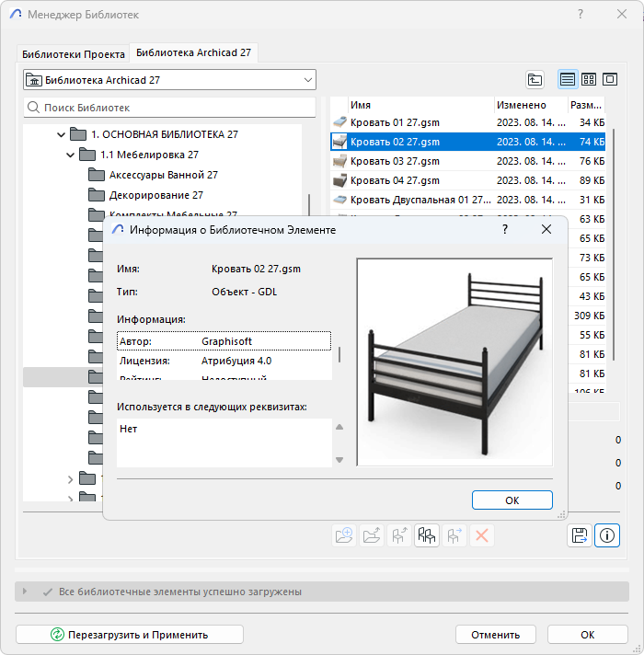This screenshot has width=644, height=655.
Task: Click help question mark in info dialog
Action: [x=505, y=229]
